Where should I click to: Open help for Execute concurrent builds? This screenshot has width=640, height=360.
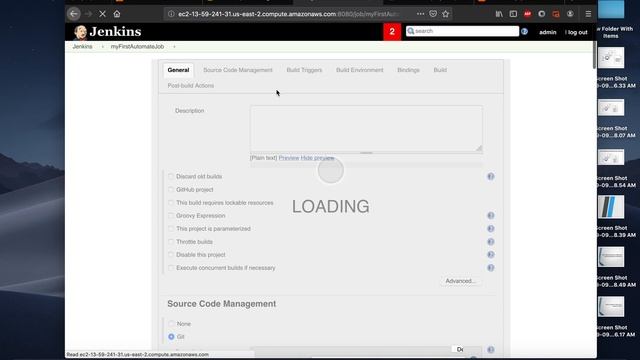click(x=491, y=268)
